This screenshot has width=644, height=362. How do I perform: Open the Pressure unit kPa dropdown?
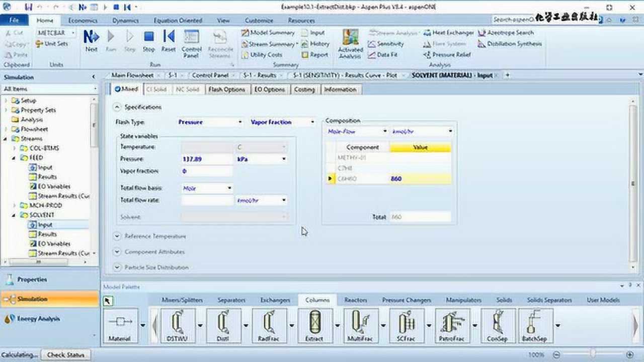tap(284, 159)
